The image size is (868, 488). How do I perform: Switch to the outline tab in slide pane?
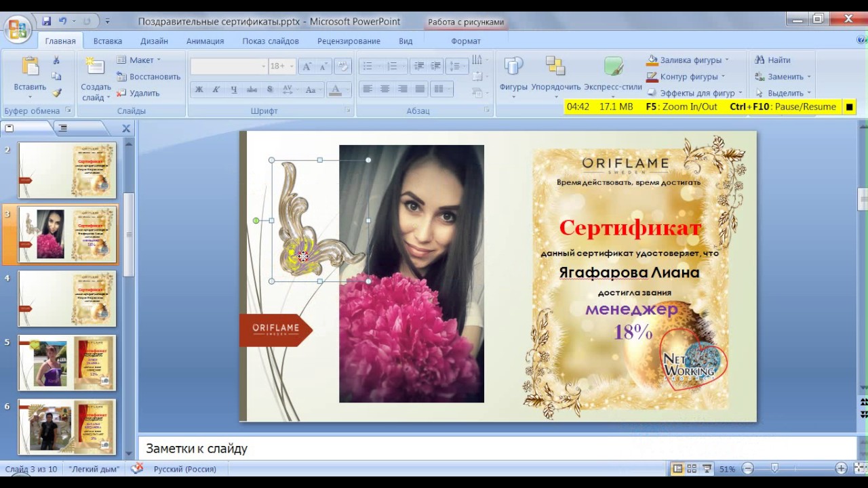click(x=63, y=127)
